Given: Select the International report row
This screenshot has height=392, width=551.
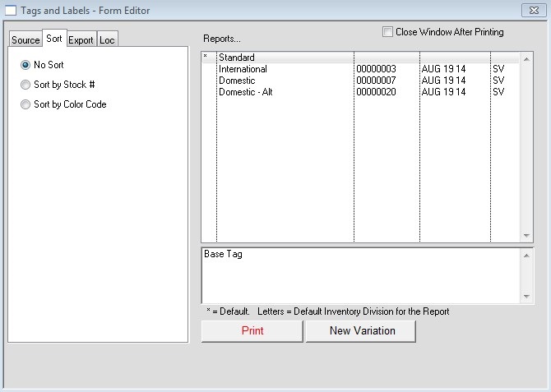Looking at the screenshot, I should (360, 69).
